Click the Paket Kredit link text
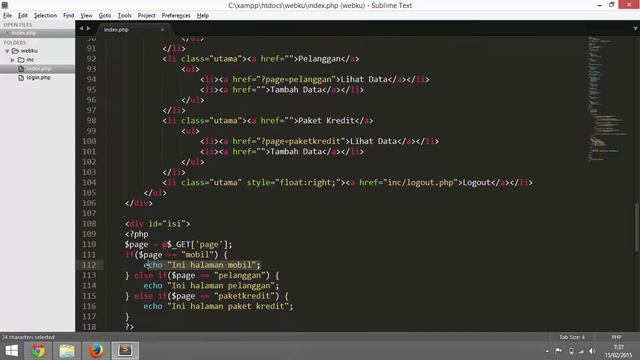Screen dimensions: 640x360 (x=326, y=121)
